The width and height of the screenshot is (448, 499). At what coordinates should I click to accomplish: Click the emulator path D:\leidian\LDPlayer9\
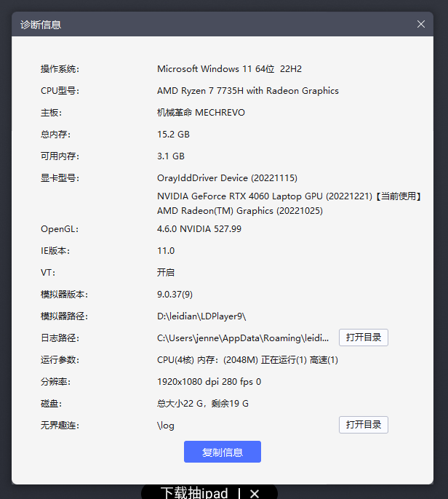pyautogui.click(x=201, y=316)
